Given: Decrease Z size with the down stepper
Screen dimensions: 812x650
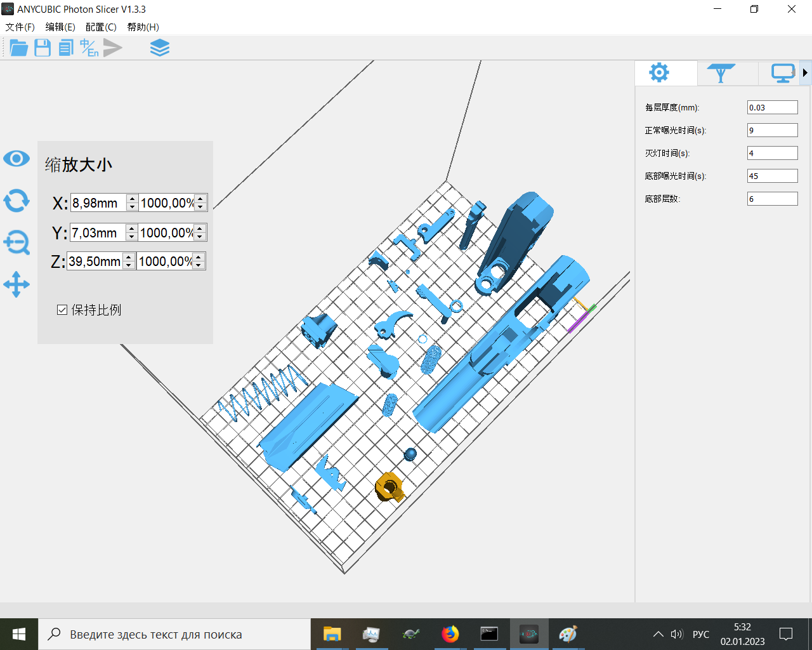Looking at the screenshot, I should click(x=129, y=265).
